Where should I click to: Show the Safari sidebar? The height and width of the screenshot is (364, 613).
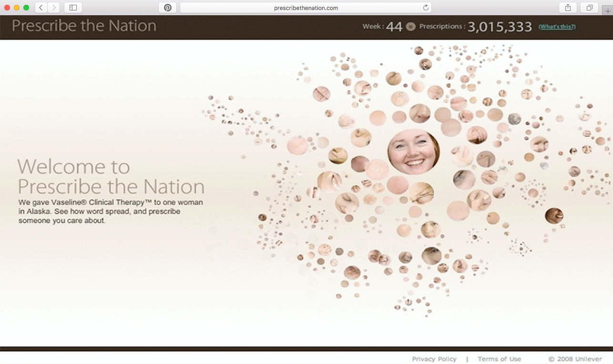point(73,8)
